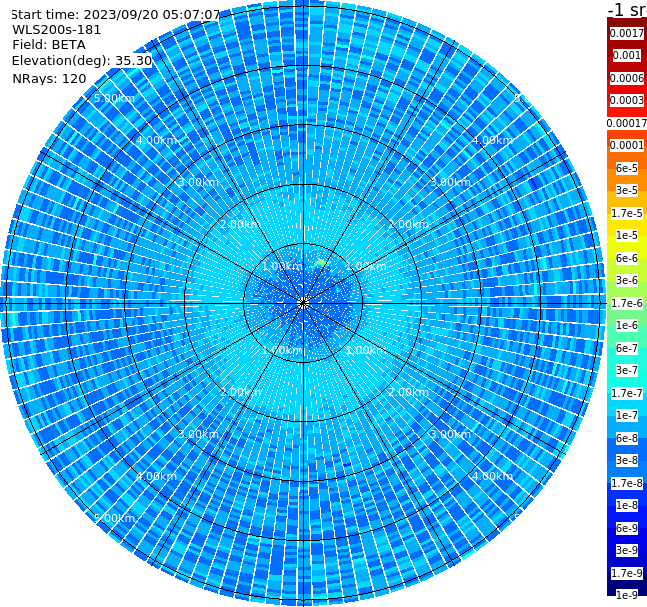This screenshot has height=607, width=647.
Task: Click the Start time 2023/09/20 05:07:07 text
Action: [116, 15]
